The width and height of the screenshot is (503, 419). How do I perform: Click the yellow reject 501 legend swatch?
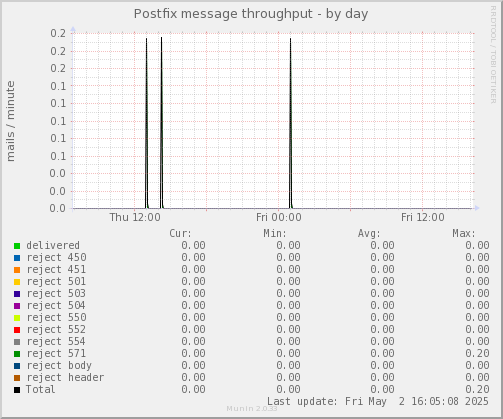point(17,282)
